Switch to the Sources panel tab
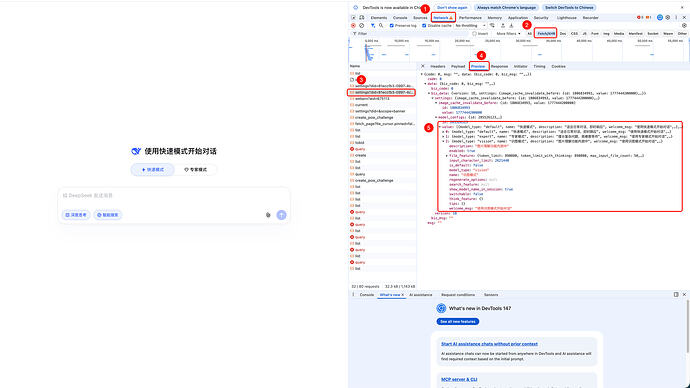The height and width of the screenshot is (388, 690). pyautogui.click(x=420, y=18)
